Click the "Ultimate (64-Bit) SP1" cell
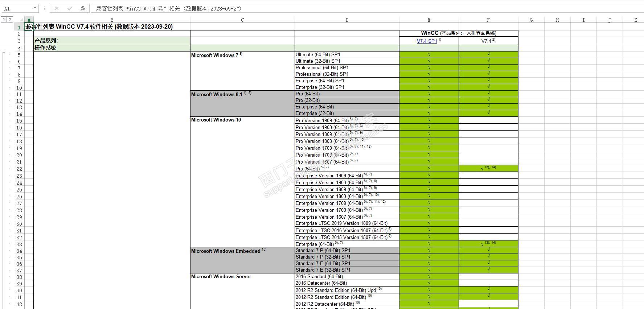 tap(347, 55)
